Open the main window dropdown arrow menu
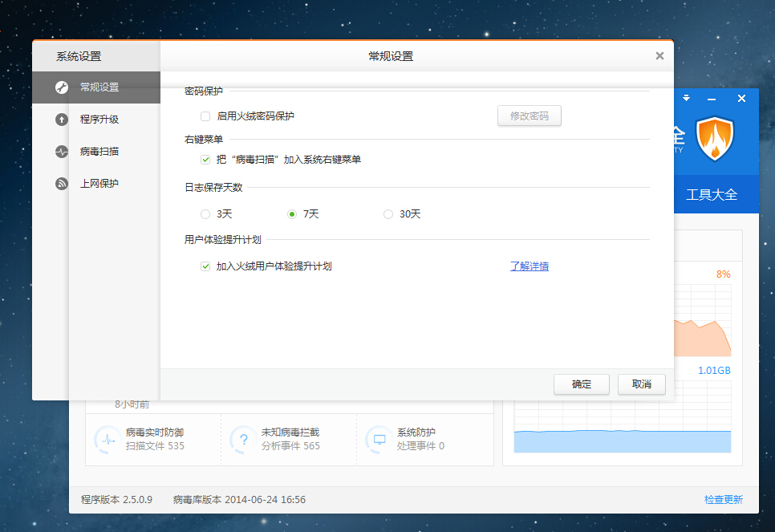The image size is (775, 532). click(686, 98)
